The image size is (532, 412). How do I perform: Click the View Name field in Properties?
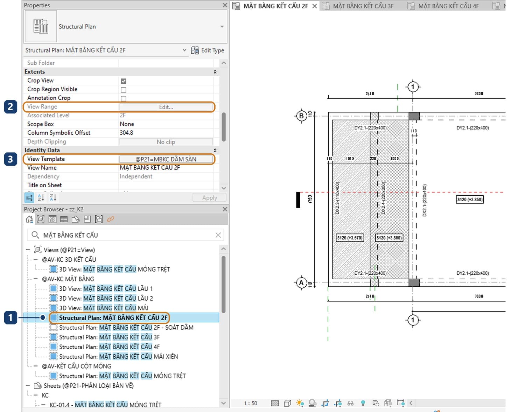(x=166, y=168)
